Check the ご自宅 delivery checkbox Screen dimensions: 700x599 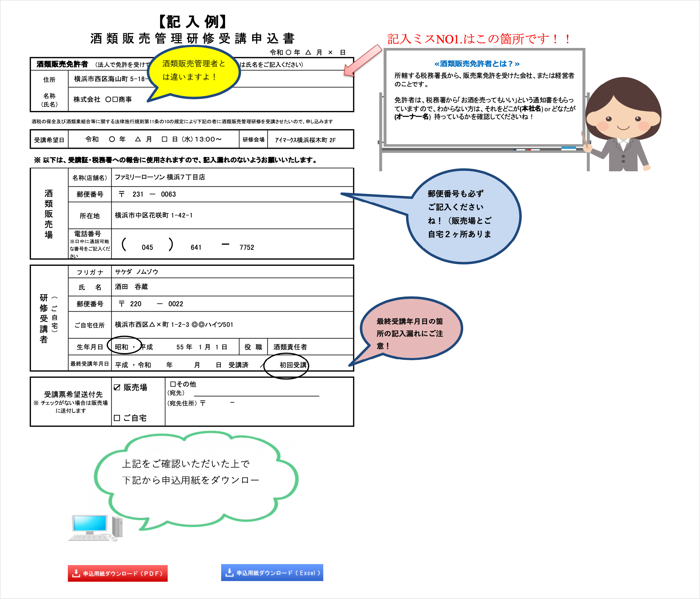click(117, 418)
